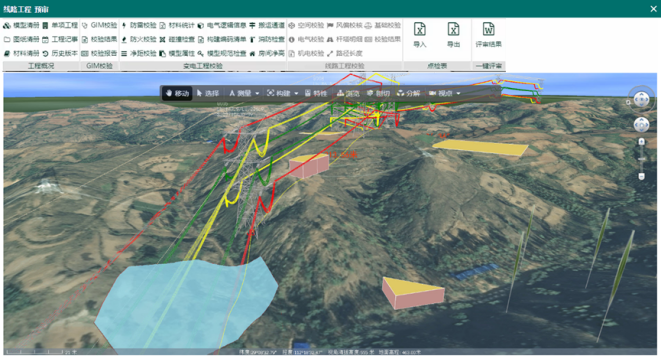Open 模型属性 model properties
Image resolution: width=662 pixels, height=362 pixels.
click(177, 53)
